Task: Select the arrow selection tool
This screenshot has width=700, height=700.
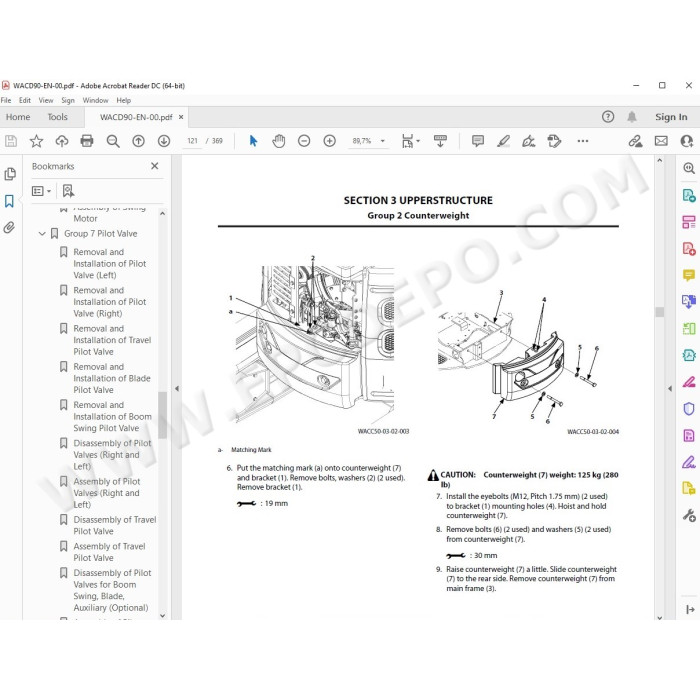Action: pyautogui.click(x=253, y=141)
